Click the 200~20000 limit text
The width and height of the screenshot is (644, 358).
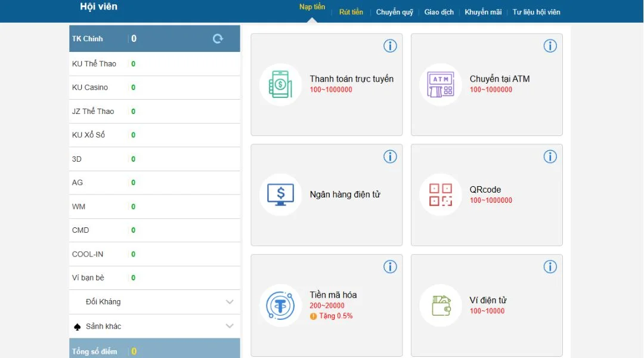(x=327, y=306)
